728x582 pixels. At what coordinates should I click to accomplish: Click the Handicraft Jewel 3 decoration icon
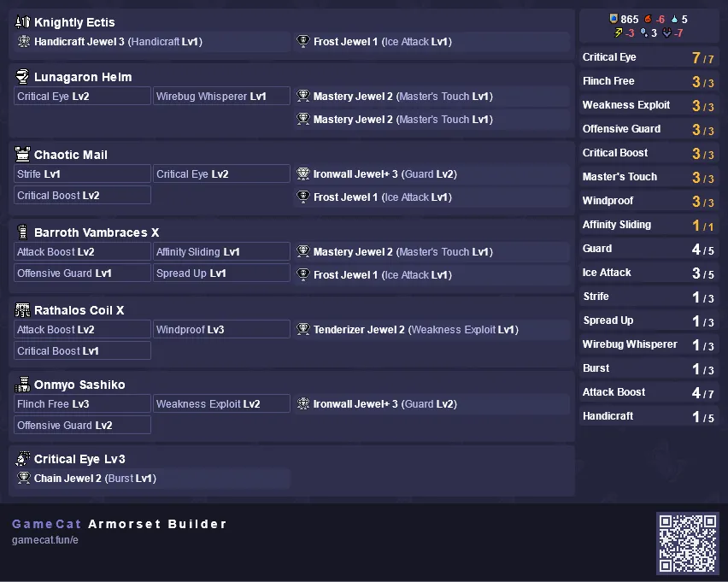click(x=24, y=41)
